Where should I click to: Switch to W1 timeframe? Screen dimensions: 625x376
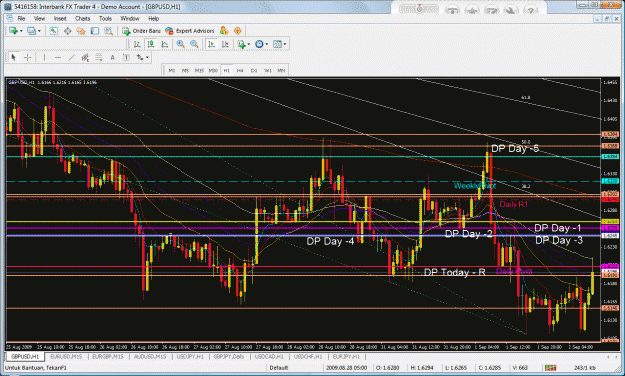267,71
